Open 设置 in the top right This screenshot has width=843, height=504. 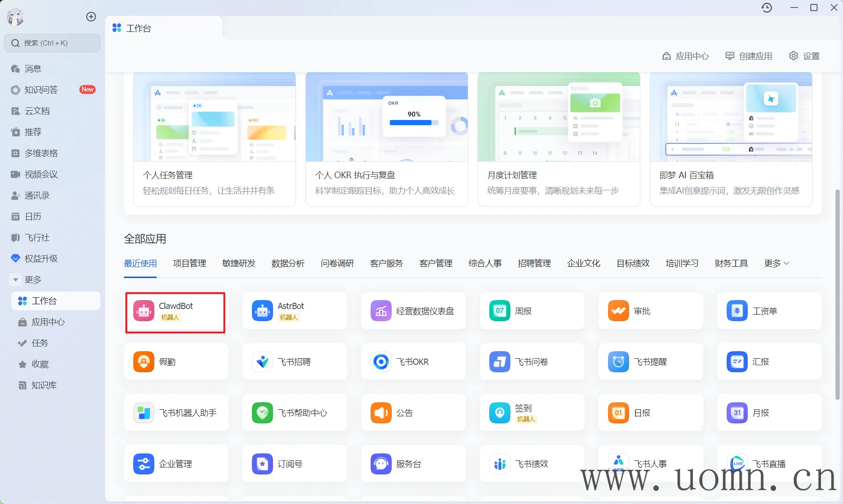click(x=804, y=56)
